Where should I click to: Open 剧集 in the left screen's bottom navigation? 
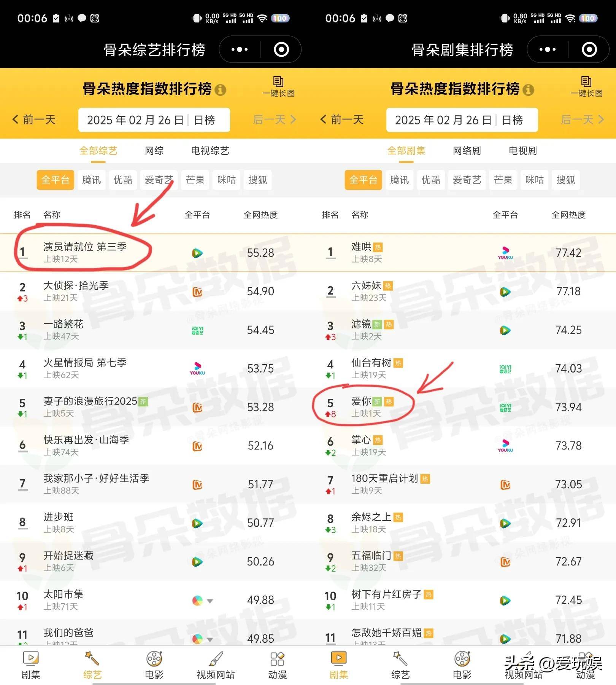(x=31, y=665)
